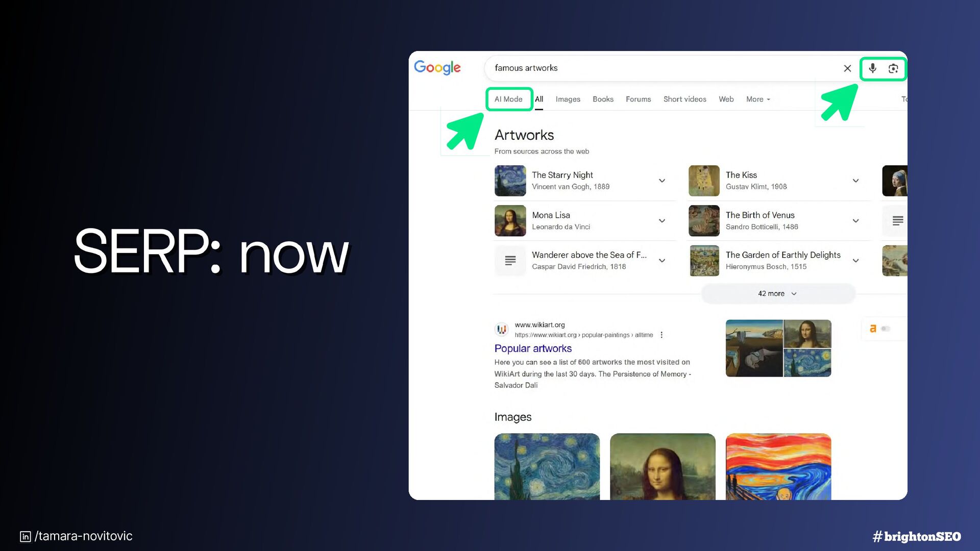Toggle the orange extension switch at right

(x=886, y=329)
